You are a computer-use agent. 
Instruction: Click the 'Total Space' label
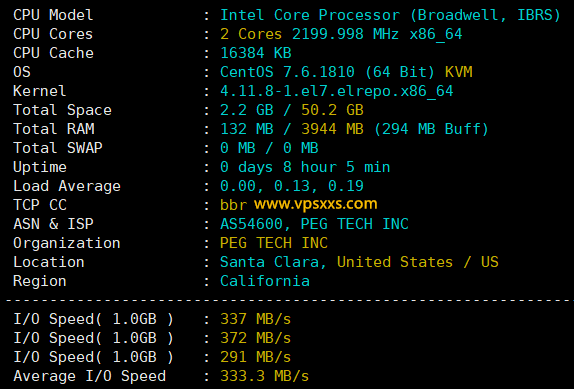62,110
